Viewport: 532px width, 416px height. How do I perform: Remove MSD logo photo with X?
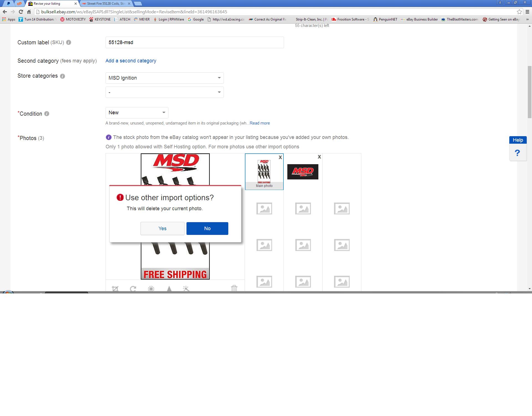[319, 157]
